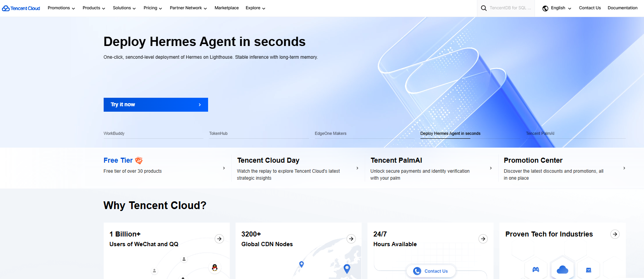The height and width of the screenshot is (279, 644).
Task: Expand the Pricing menu
Action: 153,8
